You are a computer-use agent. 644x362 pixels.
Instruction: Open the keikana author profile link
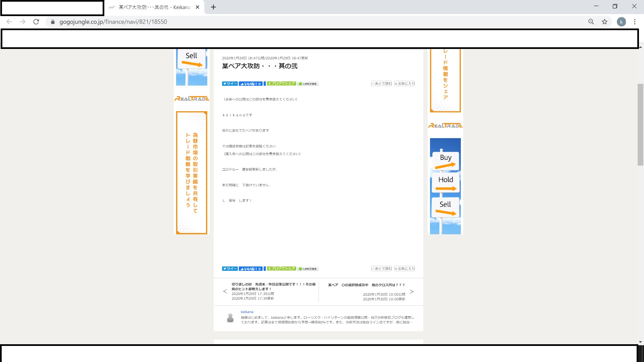coord(247,312)
